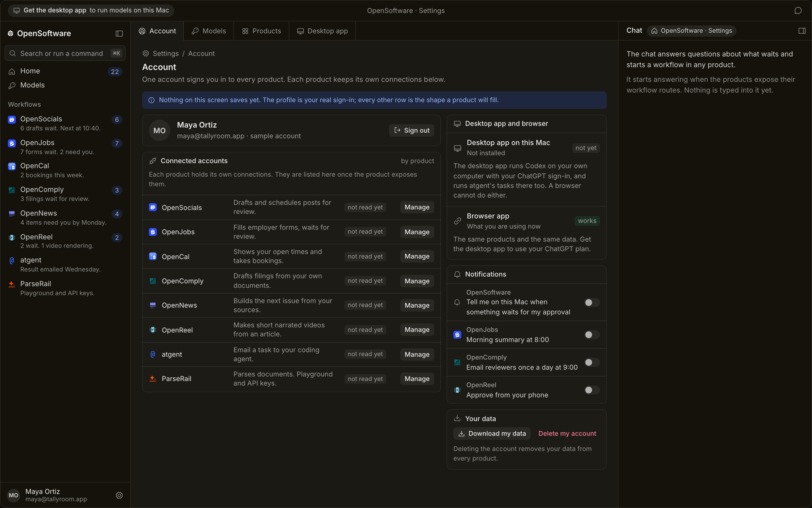Click Manage for OpenSocials connection
The width and height of the screenshot is (812, 508).
pos(417,207)
